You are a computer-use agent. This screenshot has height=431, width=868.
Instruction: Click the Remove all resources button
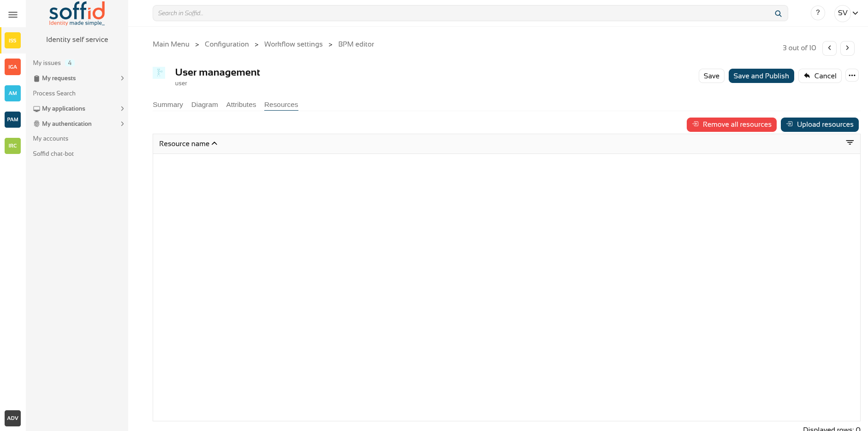pos(731,124)
